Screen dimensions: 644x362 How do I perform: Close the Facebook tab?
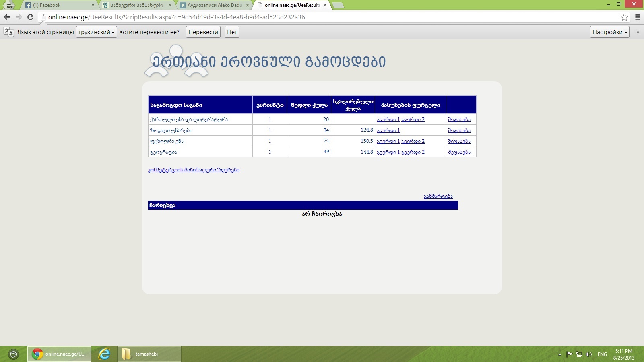[x=93, y=5]
